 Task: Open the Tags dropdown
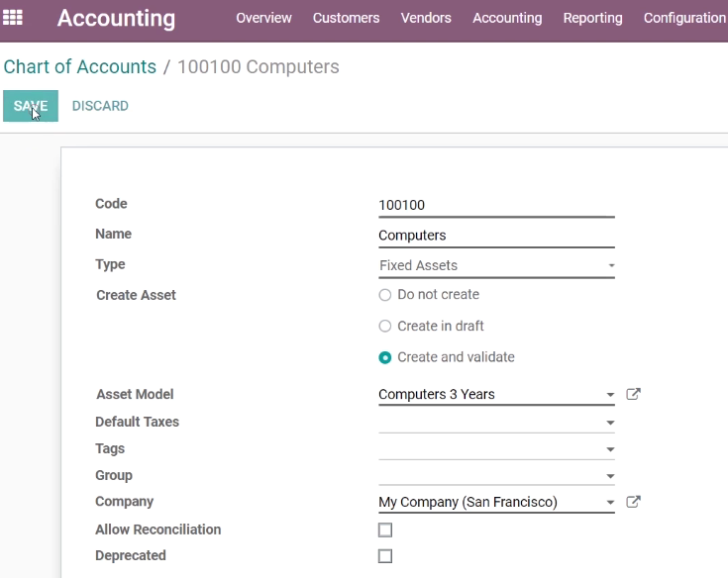pos(496,449)
